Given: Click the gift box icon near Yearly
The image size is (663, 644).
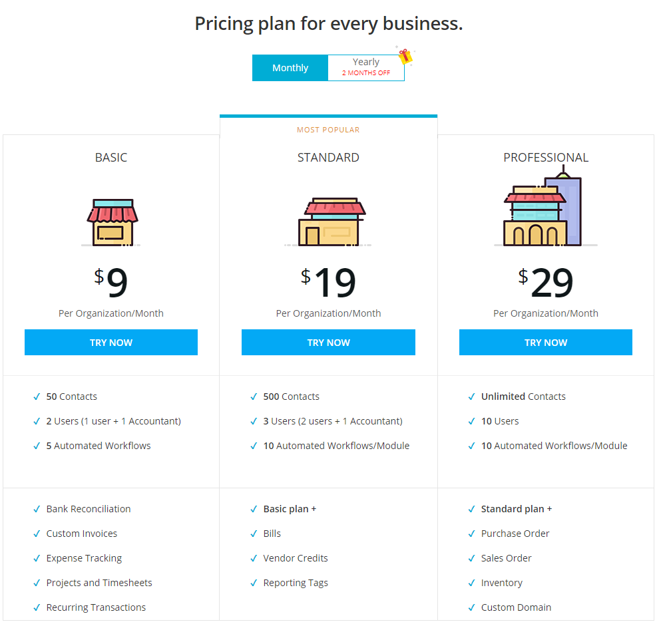Looking at the screenshot, I should (x=405, y=55).
